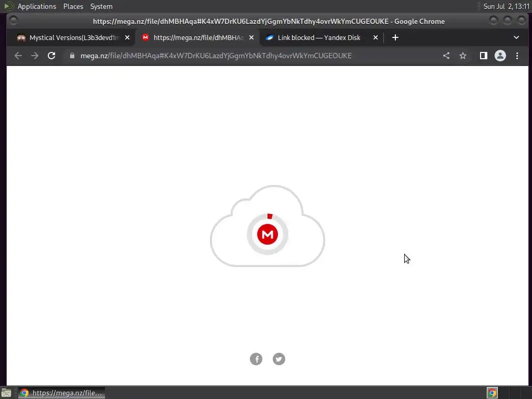Screen dimensions: 532x399
Task: Close the Mystical Versions tab
Action: pyautogui.click(x=127, y=37)
